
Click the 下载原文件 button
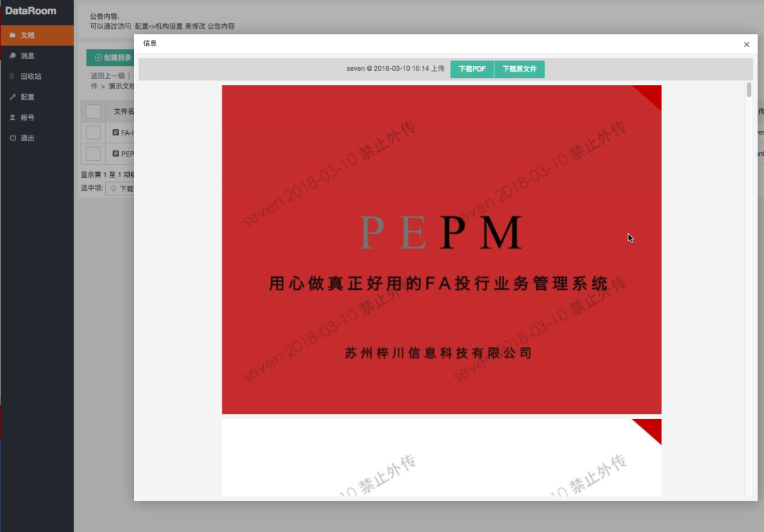(520, 69)
